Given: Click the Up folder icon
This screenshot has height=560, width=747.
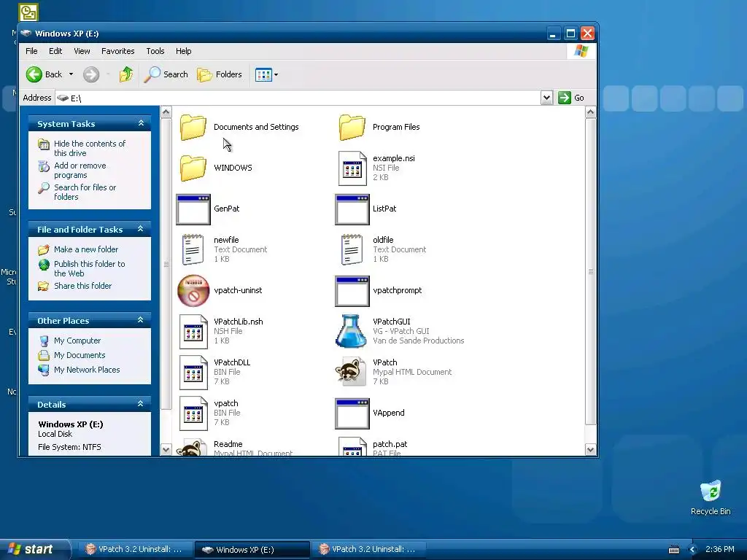Looking at the screenshot, I should click(x=126, y=74).
